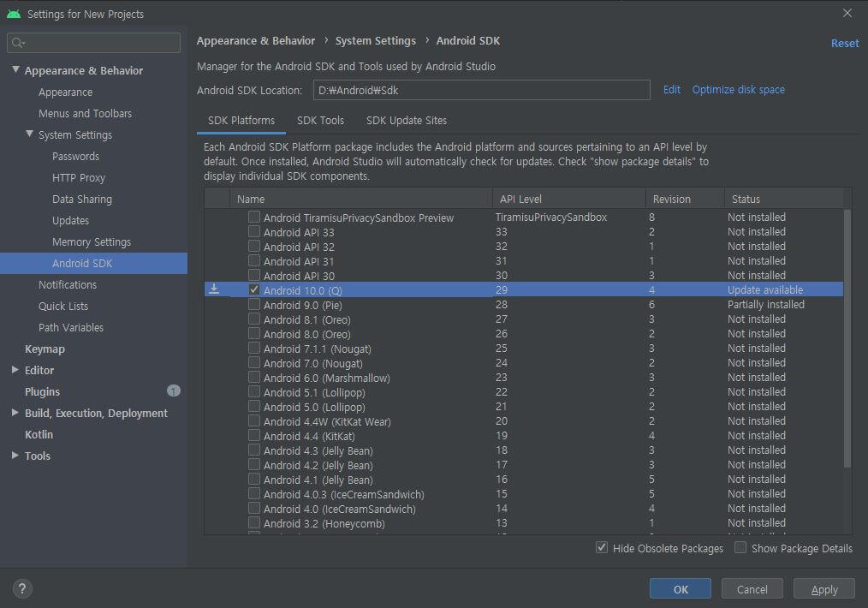Check the Android API 30 box
This screenshot has width=868, height=608.
click(x=254, y=275)
